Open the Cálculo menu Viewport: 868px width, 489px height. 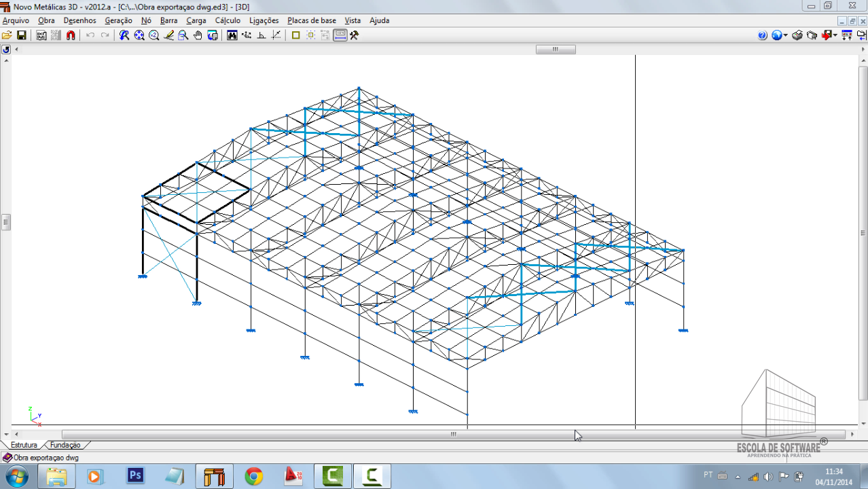pyautogui.click(x=228, y=20)
